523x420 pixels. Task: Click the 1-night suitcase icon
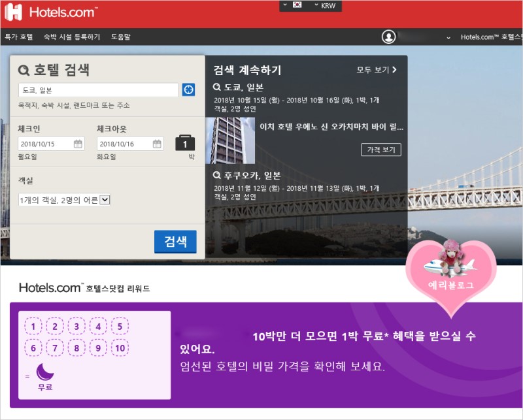tap(185, 142)
